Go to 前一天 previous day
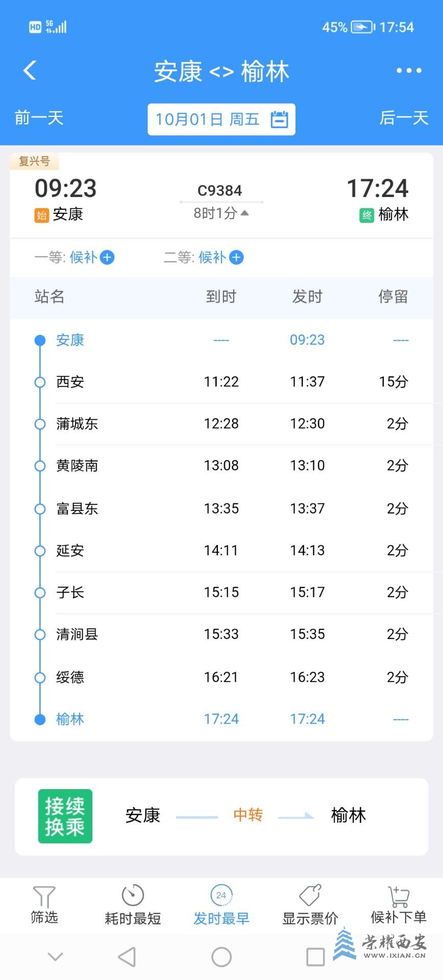This screenshot has height=980, width=443. coord(39,118)
